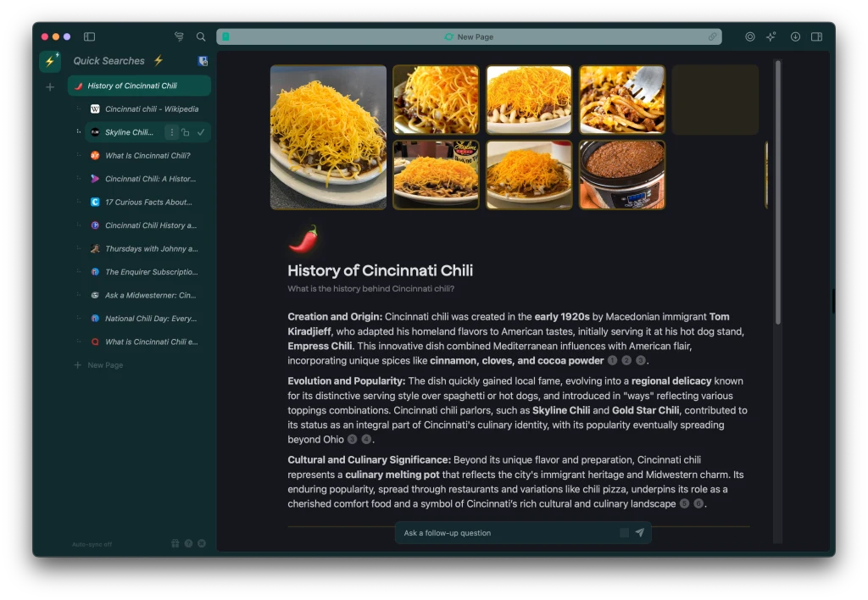Click the search magnifier icon in toolbar
This screenshot has width=868, height=600.
[201, 37]
